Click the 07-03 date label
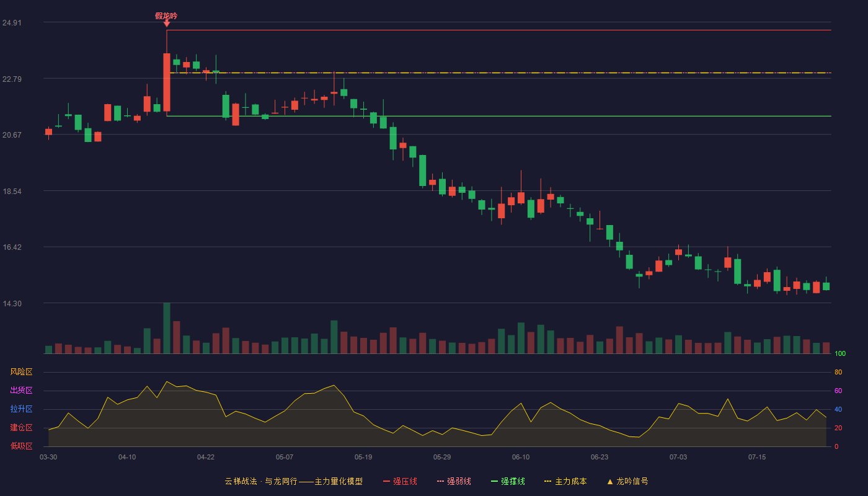 click(x=678, y=457)
